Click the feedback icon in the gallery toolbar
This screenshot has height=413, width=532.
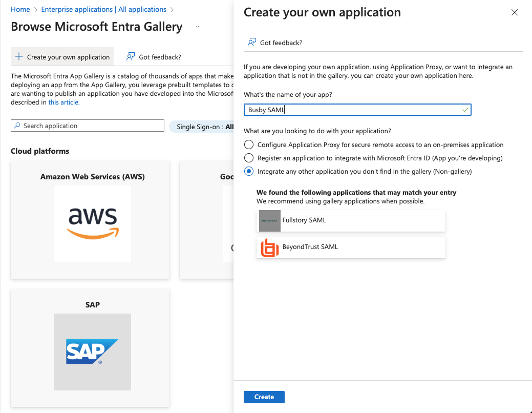tap(130, 57)
